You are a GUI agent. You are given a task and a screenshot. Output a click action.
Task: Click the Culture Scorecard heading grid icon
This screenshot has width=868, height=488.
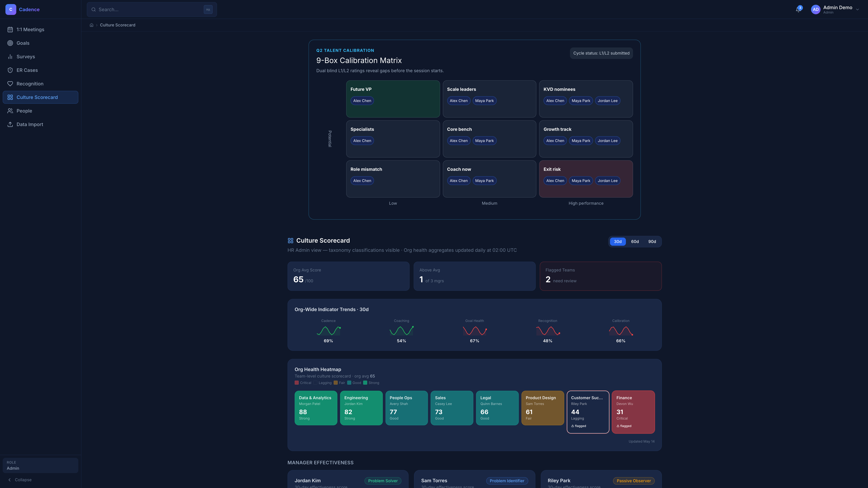pos(290,240)
